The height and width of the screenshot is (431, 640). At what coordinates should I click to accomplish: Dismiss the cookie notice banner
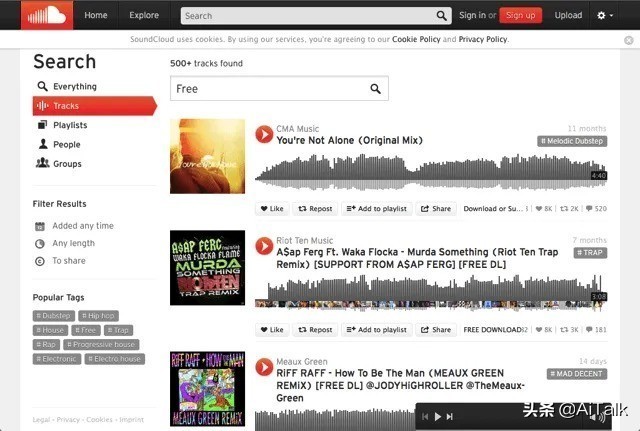pyautogui.click(x=628, y=40)
